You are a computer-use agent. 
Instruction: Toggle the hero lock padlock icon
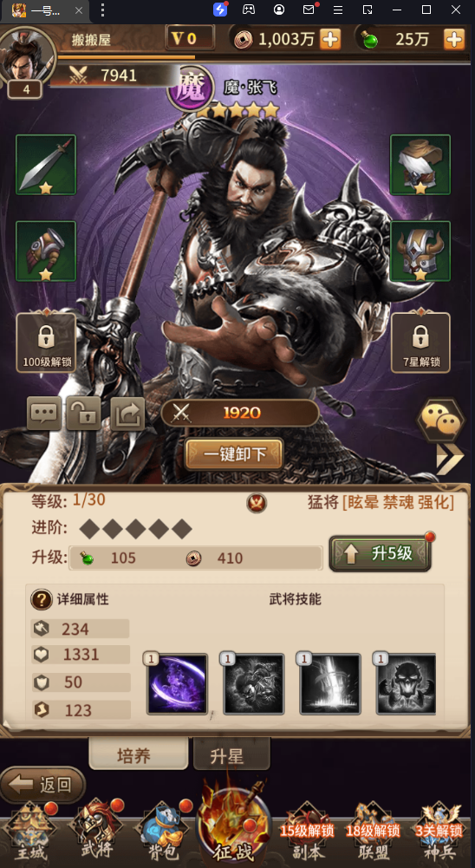pyautogui.click(x=83, y=414)
